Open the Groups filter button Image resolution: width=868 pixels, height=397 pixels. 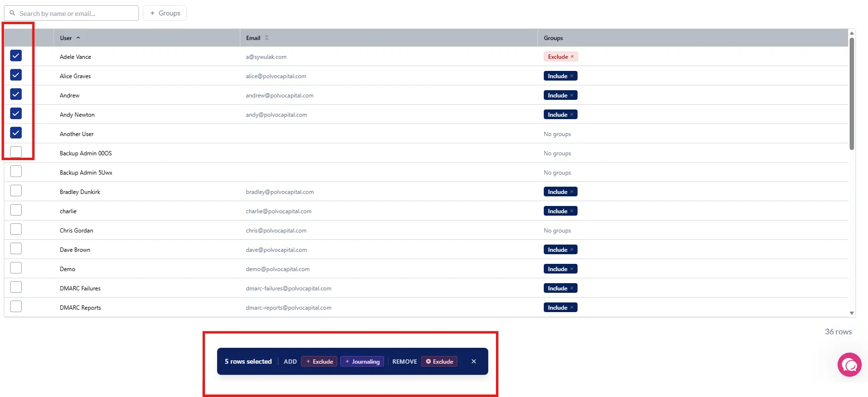tap(165, 13)
